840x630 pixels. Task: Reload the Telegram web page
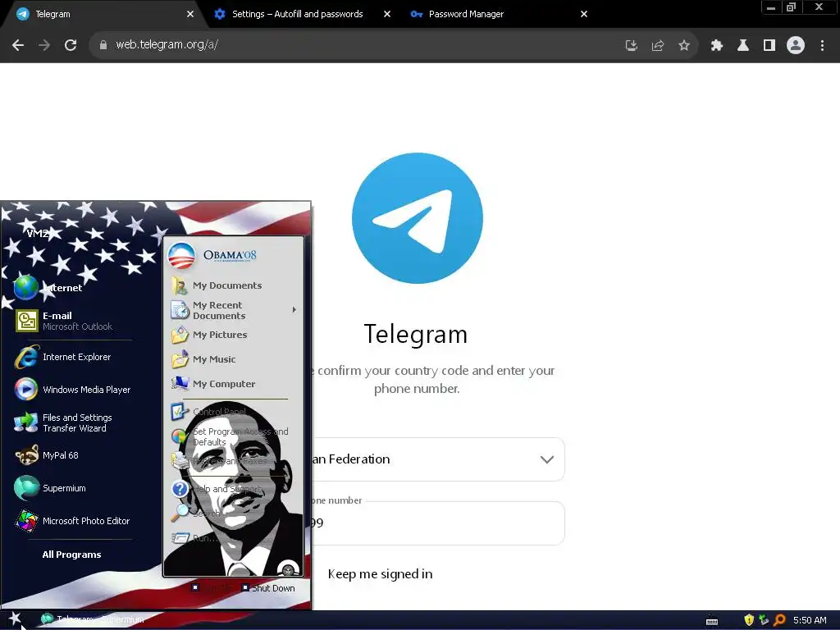pyautogui.click(x=71, y=45)
